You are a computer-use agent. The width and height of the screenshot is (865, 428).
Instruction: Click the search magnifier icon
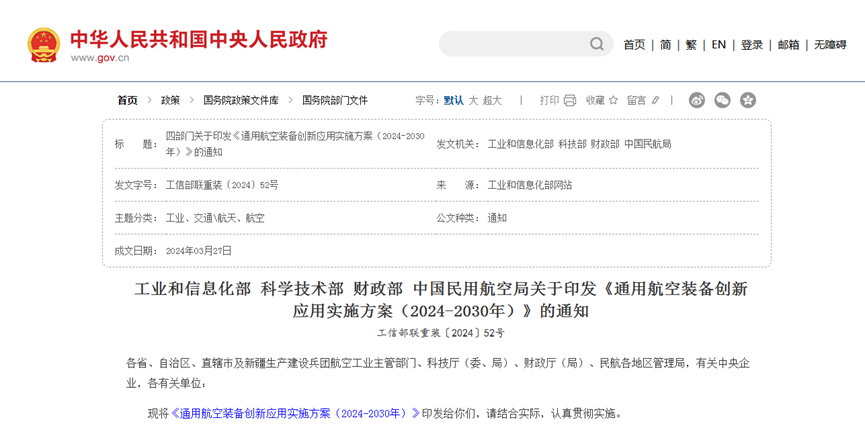(597, 44)
